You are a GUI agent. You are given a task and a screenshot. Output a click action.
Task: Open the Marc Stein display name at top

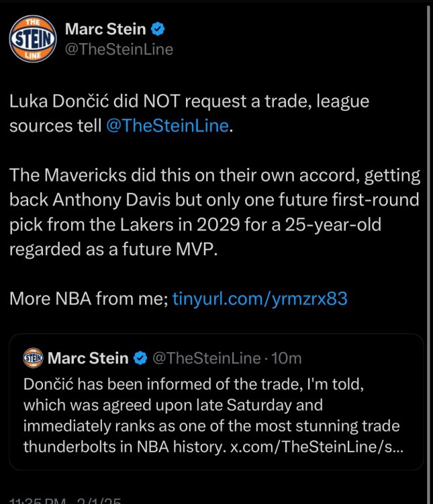107,30
